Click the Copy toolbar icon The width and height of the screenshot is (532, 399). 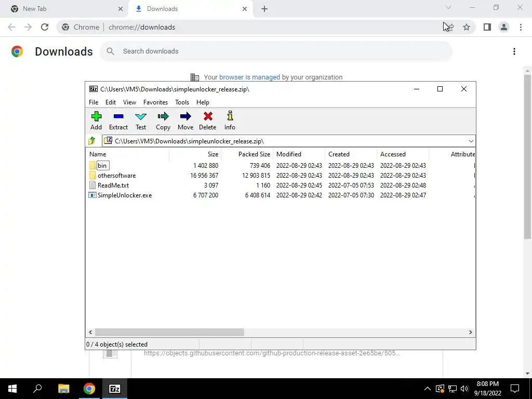(x=163, y=121)
